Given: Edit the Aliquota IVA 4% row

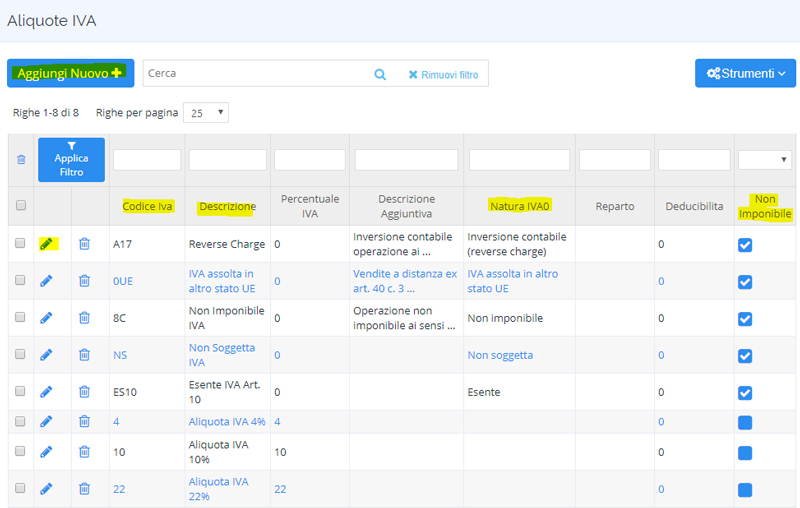Looking at the screenshot, I should click(46, 422).
